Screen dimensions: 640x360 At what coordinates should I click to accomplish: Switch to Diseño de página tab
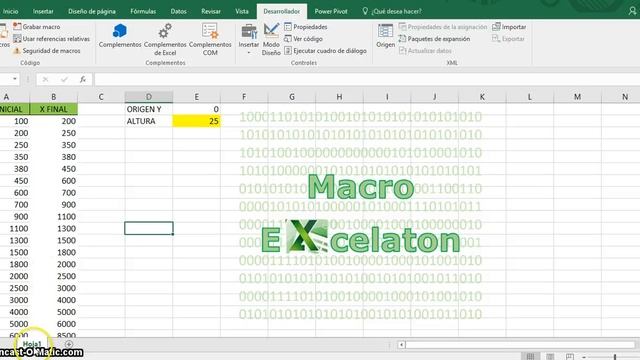click(92, 11)
